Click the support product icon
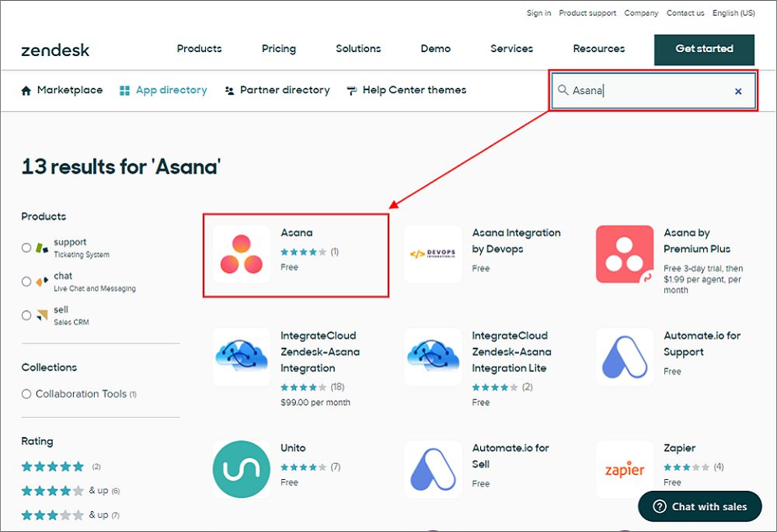The width and height of the screenshot is (777, 532). click(42, 247)
